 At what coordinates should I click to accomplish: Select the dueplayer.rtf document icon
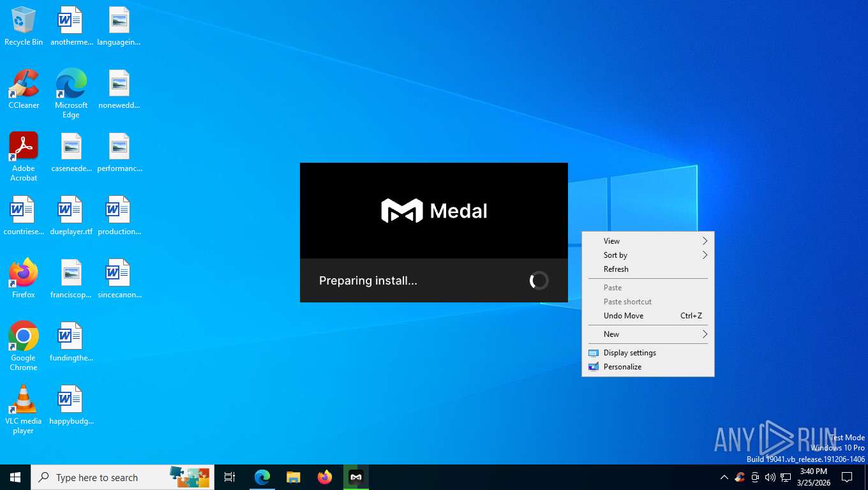click(71, 216)
